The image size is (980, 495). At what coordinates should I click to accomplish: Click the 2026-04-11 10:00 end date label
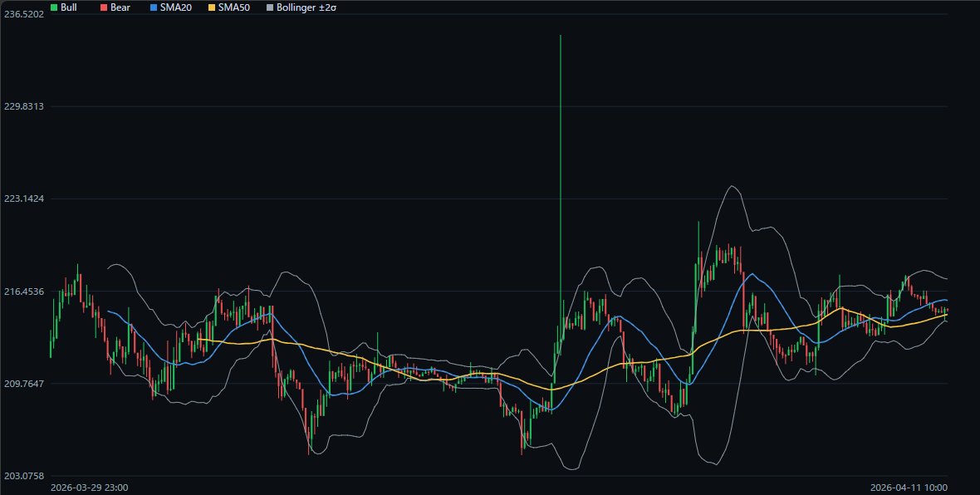click(909, 488)
